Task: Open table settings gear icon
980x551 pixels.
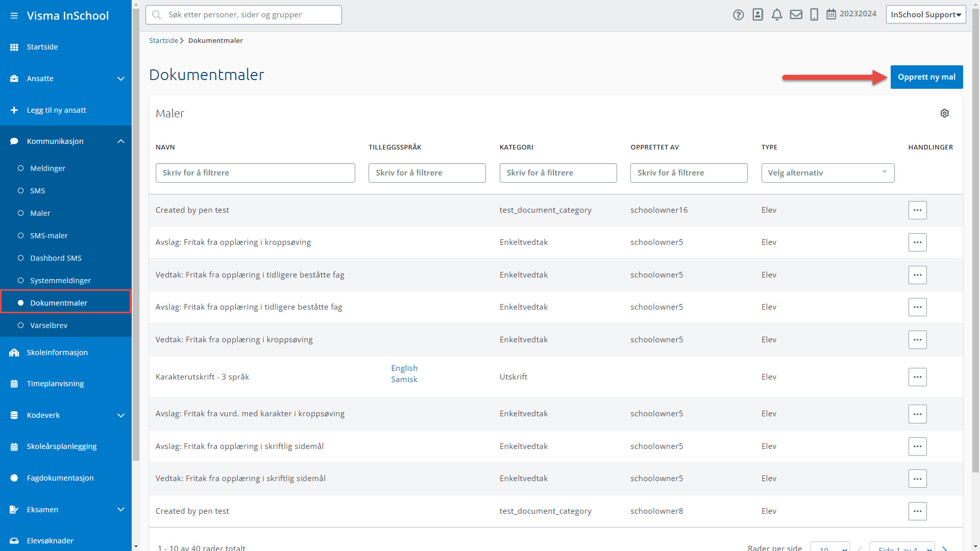Action: pyautogui.click(x=944, y=113)
